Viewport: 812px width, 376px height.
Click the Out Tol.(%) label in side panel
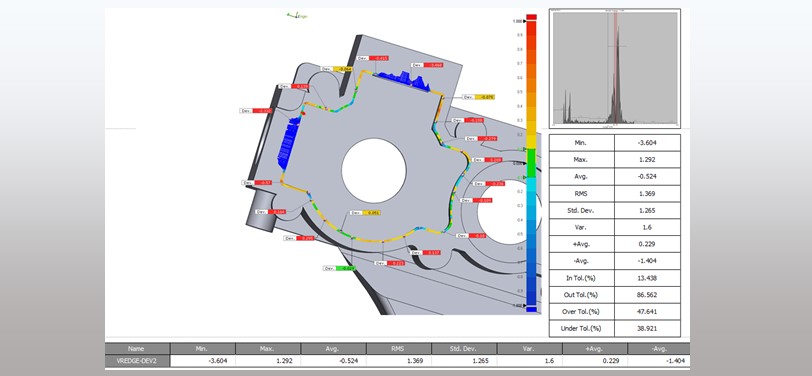[x=582, y=295]
